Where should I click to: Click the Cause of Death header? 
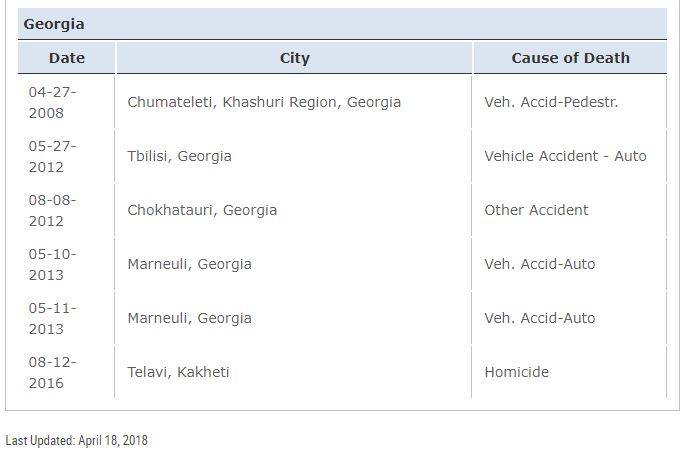tap(570, 58)
